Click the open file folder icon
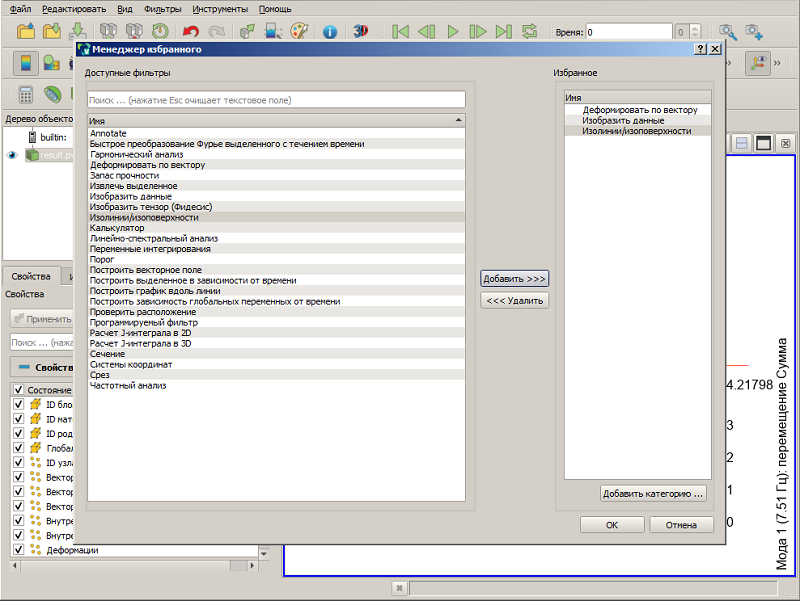Image resolution: width=800 pixels, height=601 pixels. tap(26, 31)
